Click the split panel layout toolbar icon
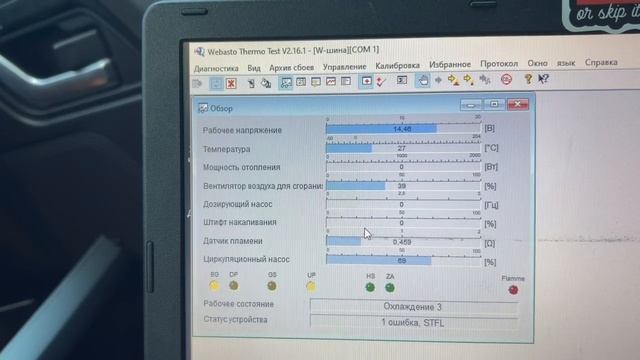640x360 pixels. click(x=346, y=81)
